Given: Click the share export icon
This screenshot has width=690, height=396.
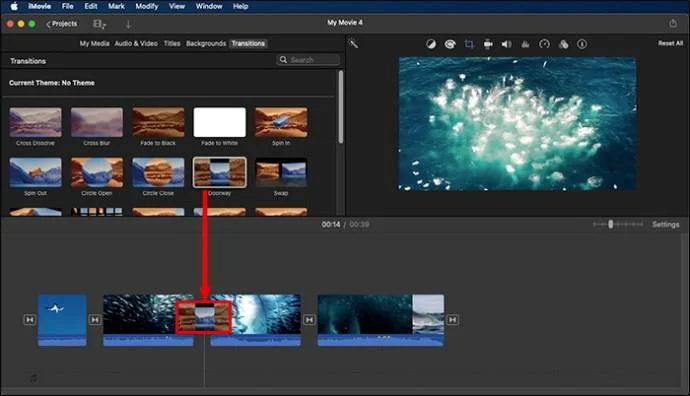Looking at the screenshot, I should [673, 23].
